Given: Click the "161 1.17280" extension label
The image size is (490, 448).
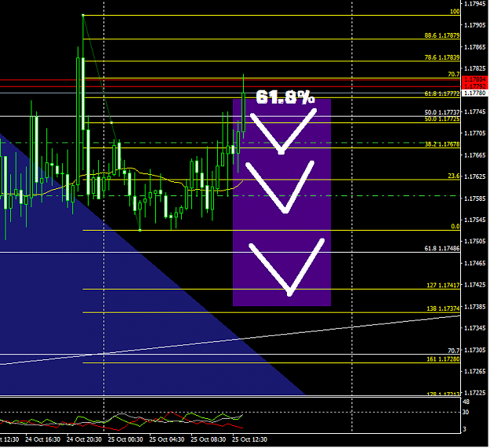Looking at the screenshot, I should point(443,359).
